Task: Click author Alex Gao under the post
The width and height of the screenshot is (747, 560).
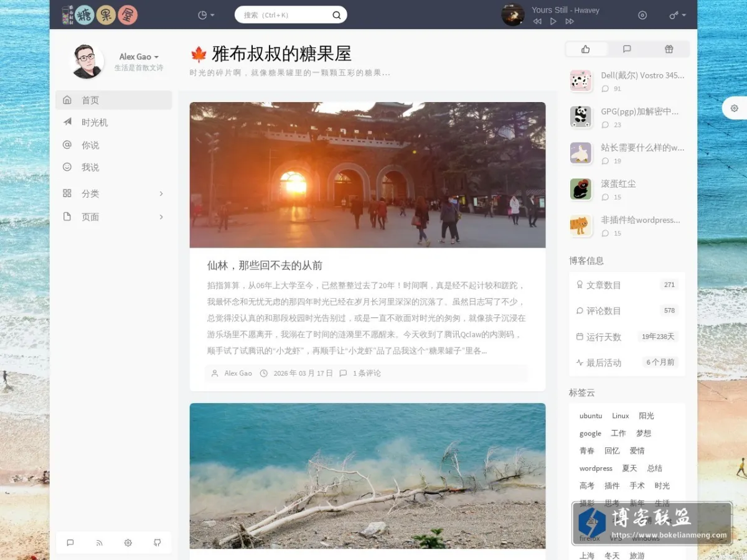Action: (x=238, y=373)
